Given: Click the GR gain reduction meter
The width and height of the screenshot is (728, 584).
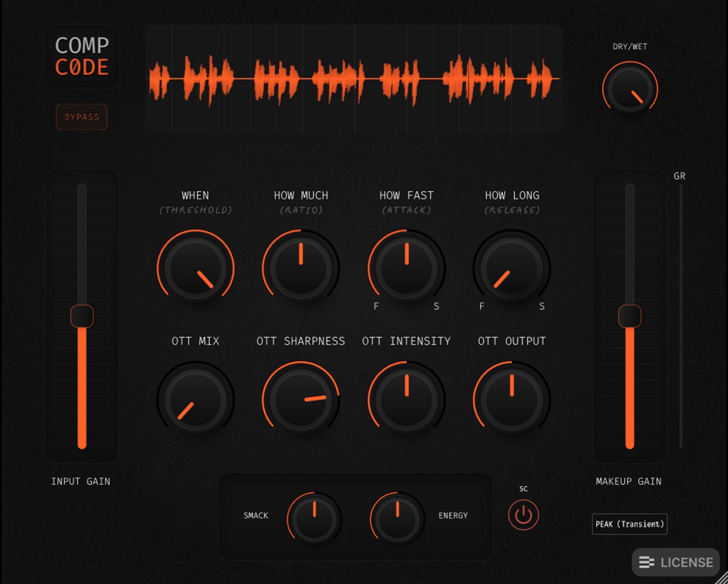Looking at the screenshot, I should pos(681,316).
